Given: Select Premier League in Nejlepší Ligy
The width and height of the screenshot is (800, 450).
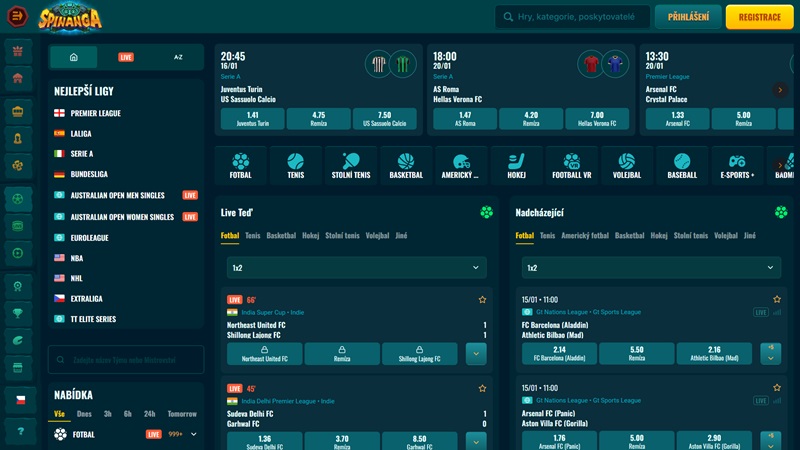Looking at the screenshot, I should pyautogui.click(x=95, y=113).
